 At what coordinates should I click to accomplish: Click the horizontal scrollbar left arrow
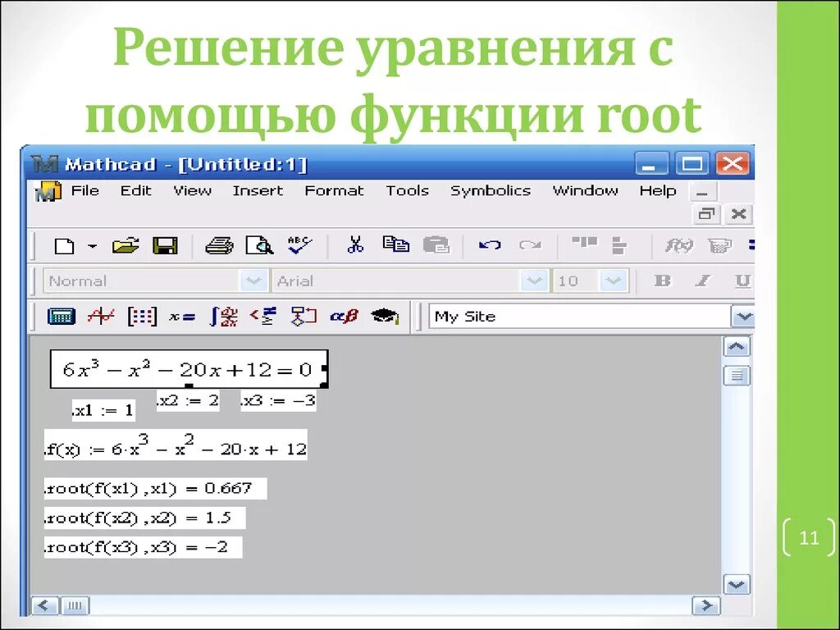(x=44, y=605)
